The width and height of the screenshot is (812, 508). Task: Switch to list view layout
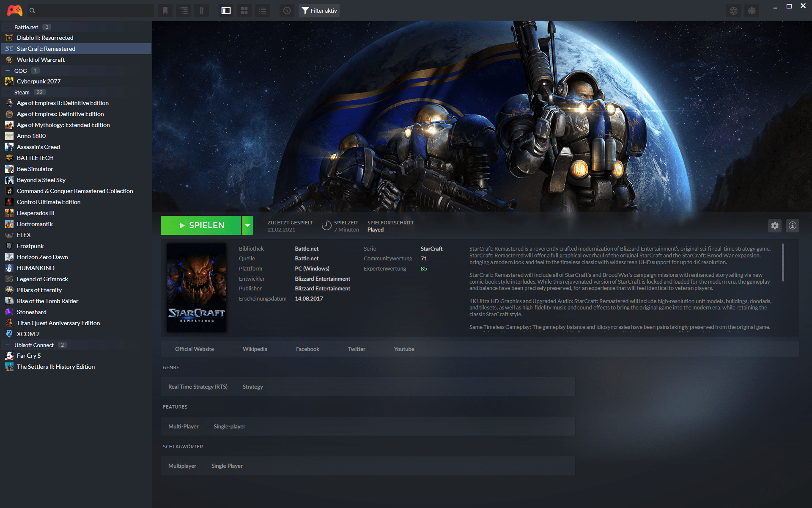pyautogui.click(x=263, y=11)
